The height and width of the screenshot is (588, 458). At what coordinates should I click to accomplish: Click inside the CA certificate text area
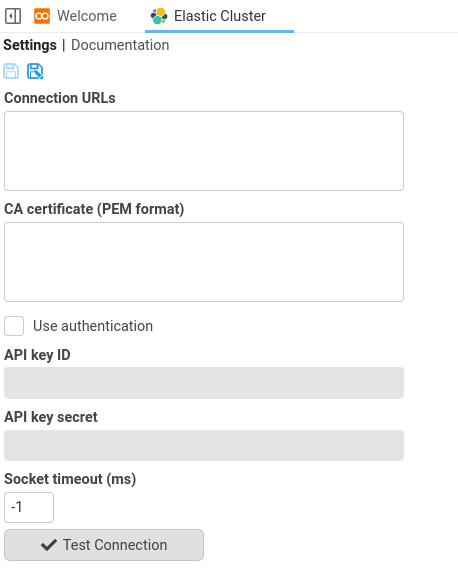(204, 262)
